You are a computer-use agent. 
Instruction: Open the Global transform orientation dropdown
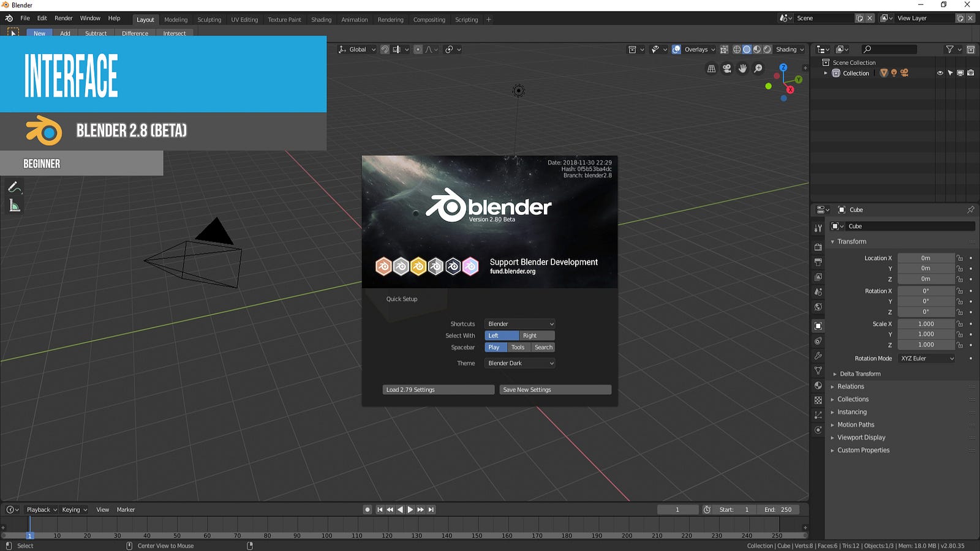coord(358,50)
